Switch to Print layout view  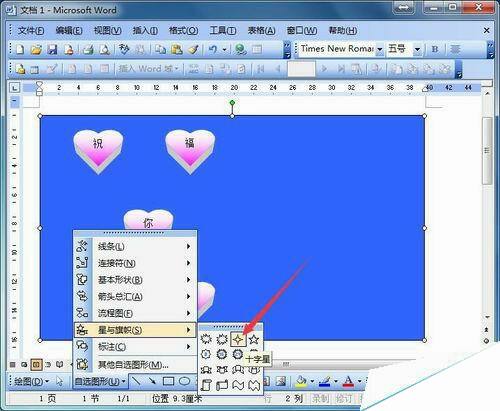click(36, 365)
